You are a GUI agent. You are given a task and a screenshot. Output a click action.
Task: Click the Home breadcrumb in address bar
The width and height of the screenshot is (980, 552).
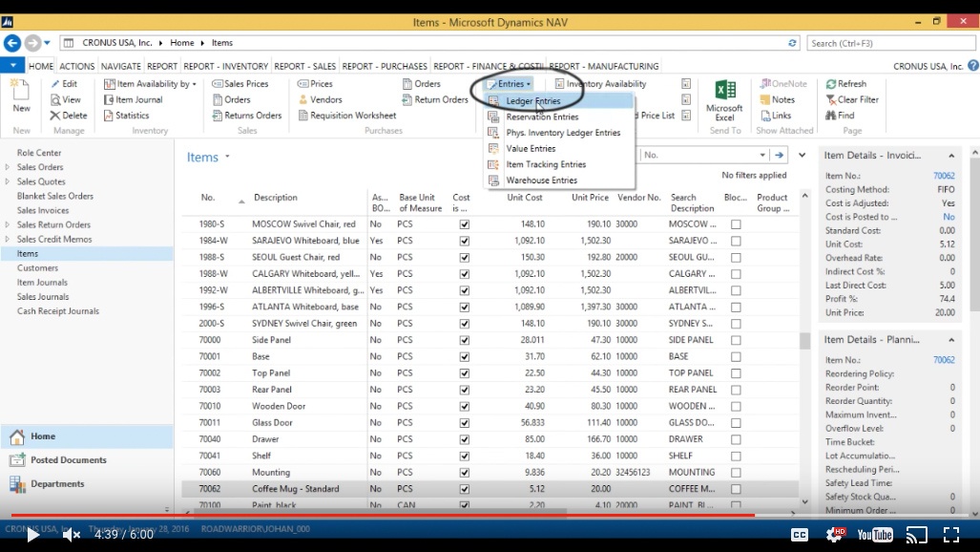[x=182, y=43]
